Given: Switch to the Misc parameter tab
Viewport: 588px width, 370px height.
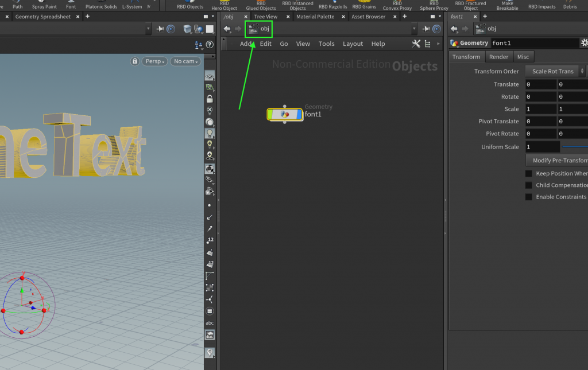Looking at the screenshot, I should (523, 57).
